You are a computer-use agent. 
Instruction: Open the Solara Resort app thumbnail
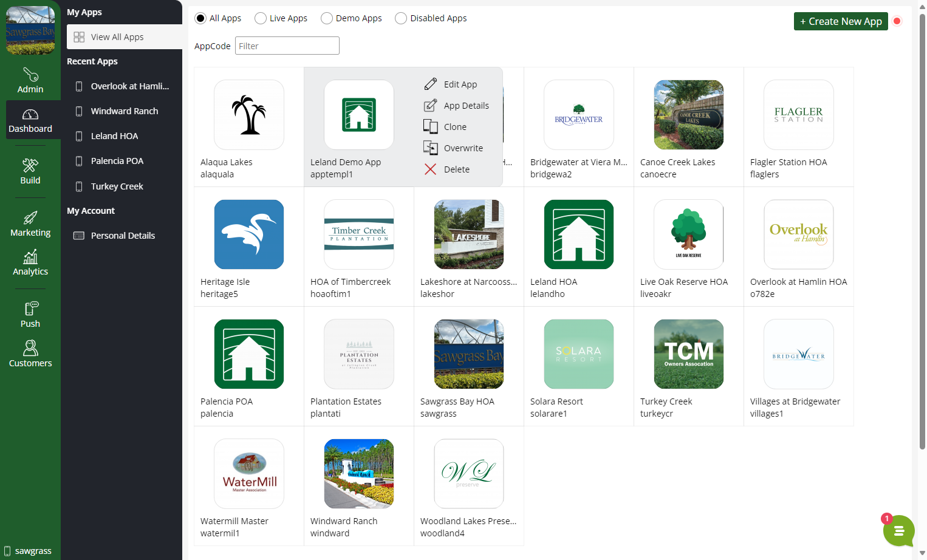coord(579,354)
